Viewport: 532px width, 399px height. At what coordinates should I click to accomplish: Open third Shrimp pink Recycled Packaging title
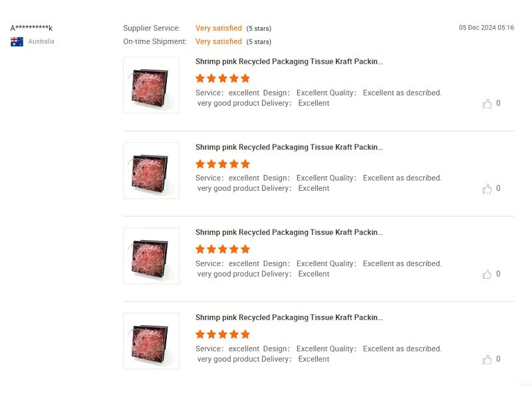click(x=289, y=232)
